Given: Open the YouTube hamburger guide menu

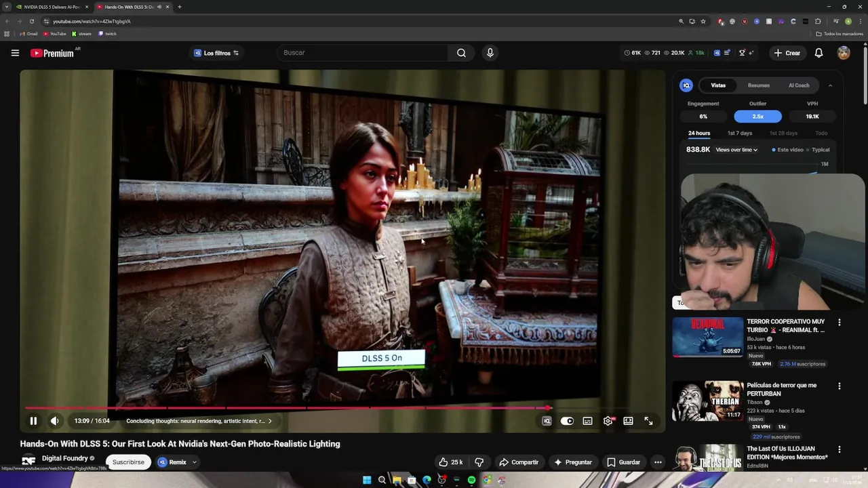Looking at the screenshot, I should pos(15,53).
